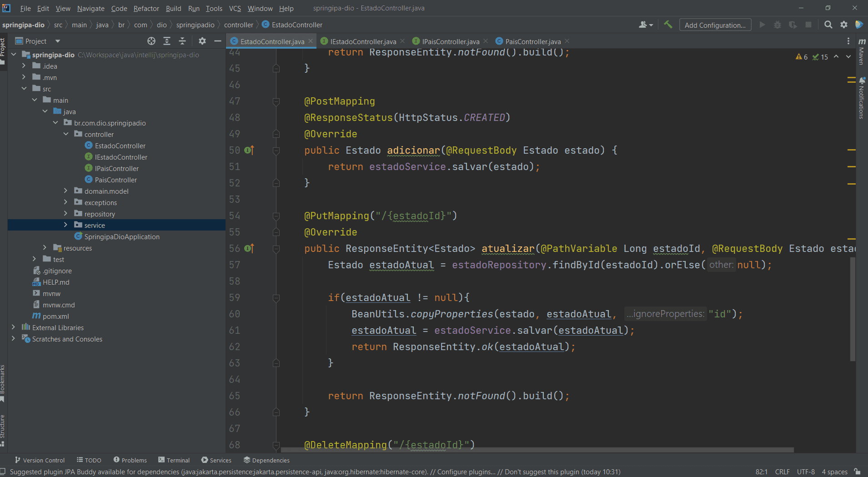This screenshot has width=868, height=477.
Task: Go to previous highlighted error arrow
Action: [836, 57]
